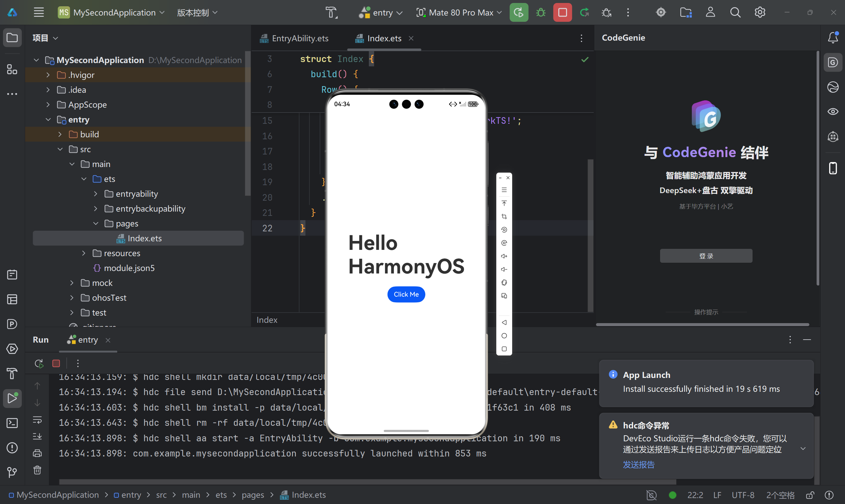The height and width of the screenshot is (504, 845).
Task: Stop process in the Run panel toolbar
Action: 56,363
